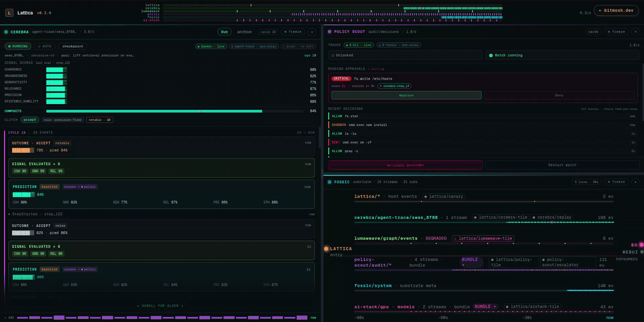Click the lattica/lumaweave-tile warning chip

pos(483,238)
